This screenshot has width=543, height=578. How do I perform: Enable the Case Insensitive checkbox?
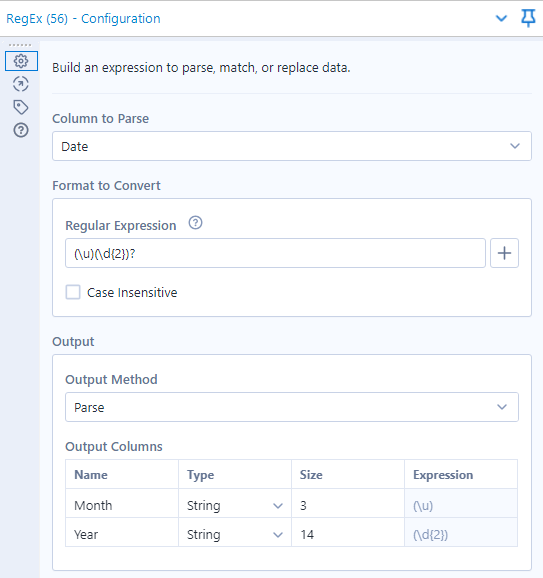tap(73, 292)
